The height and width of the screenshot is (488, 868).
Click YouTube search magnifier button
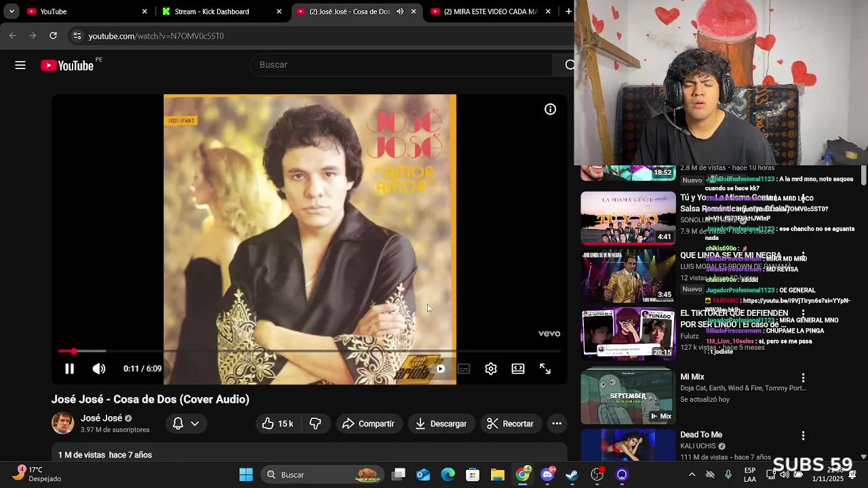coord(568,64)
